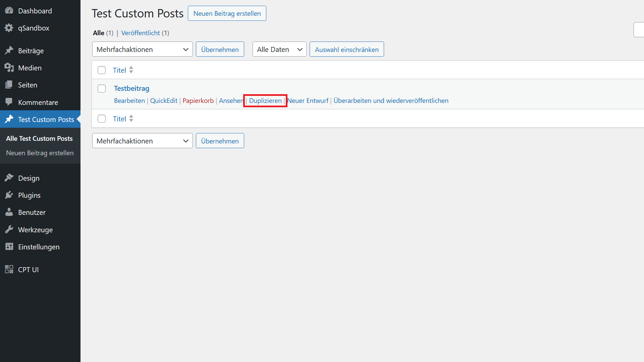This screenshot has width=644, height=362.
Task: Click QuickEdit under Testbeitrag
Action: pyautogui.click(x=164, y=101)
